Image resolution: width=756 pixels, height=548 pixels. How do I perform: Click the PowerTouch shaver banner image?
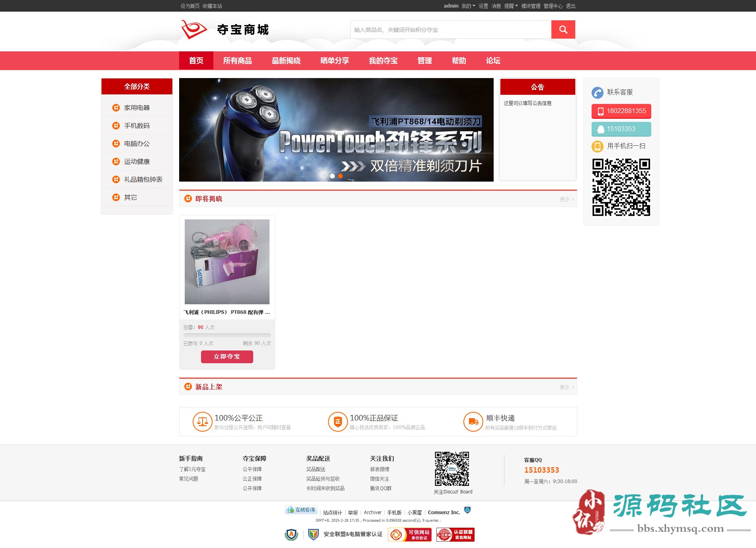[336, 130]
